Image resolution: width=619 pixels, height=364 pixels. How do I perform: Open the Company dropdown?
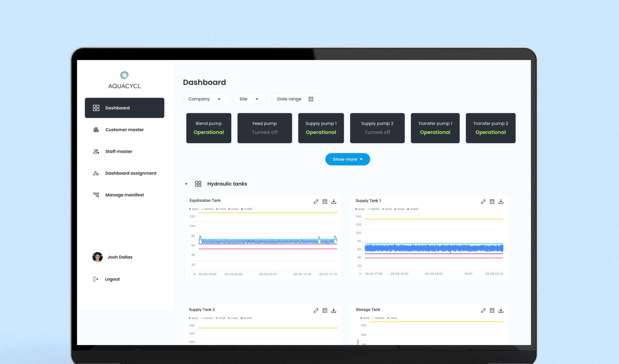click(205, 99)
